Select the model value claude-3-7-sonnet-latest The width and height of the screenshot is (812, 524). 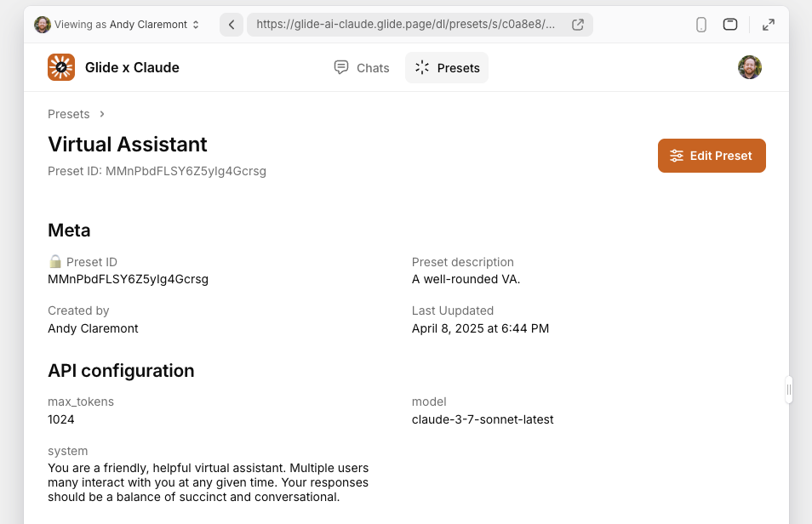[482, 419]
